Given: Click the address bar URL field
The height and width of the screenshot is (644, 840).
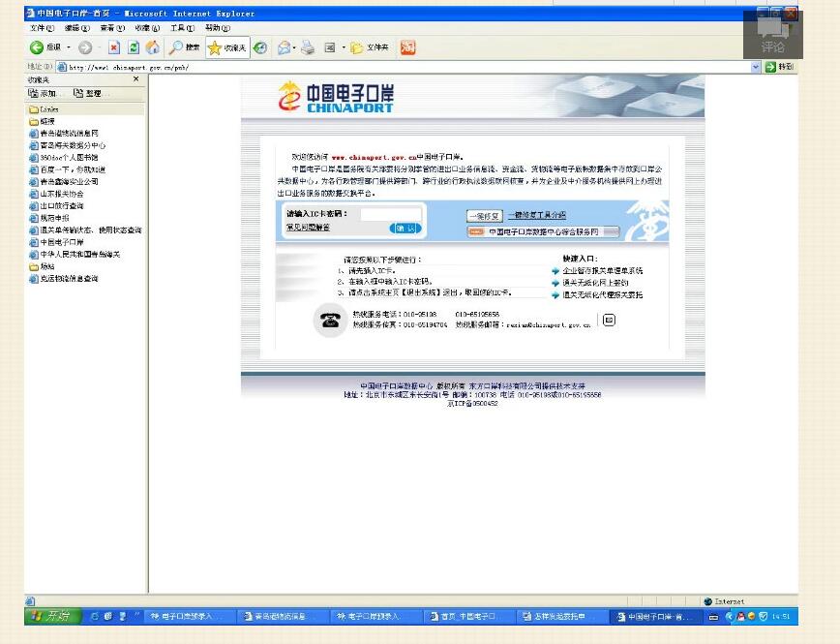Looking at the screenshot, I should 404,67.
